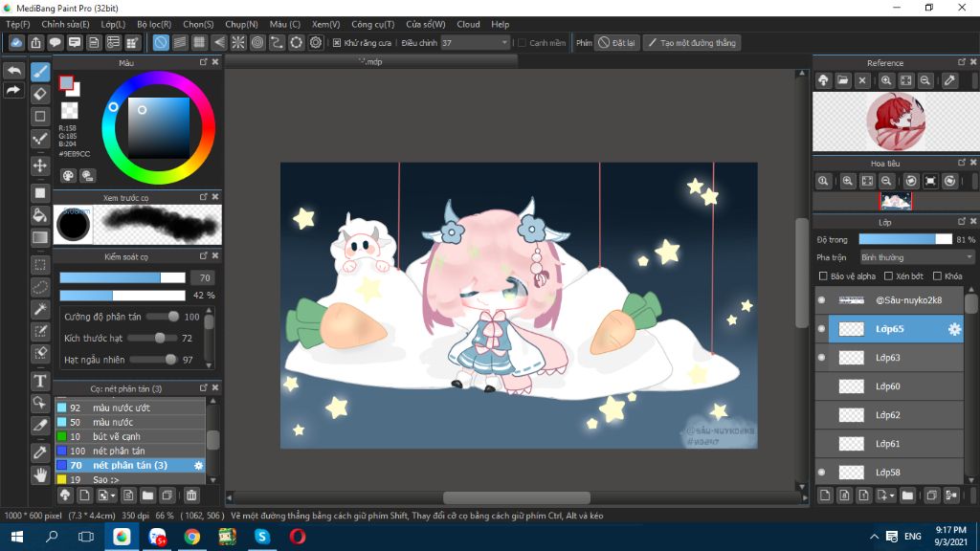Enable the Canh mềm checkbox

pyautogui.click(x=522, y=43)
